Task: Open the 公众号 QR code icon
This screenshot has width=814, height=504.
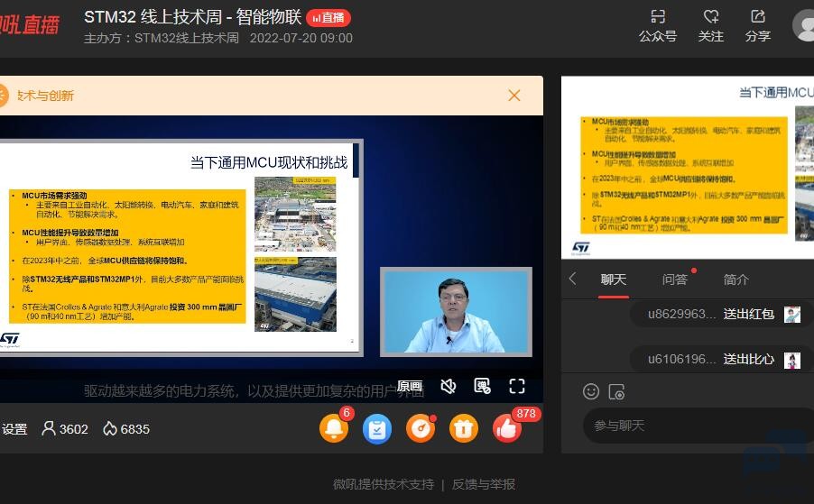Action: tap(657, 16)
